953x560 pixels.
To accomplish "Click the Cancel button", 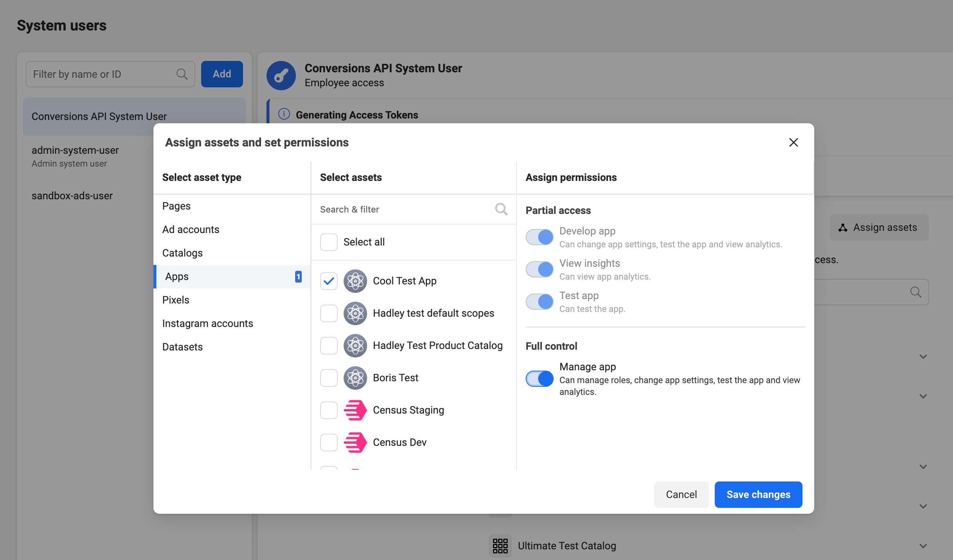I will (x=681, y=494).
